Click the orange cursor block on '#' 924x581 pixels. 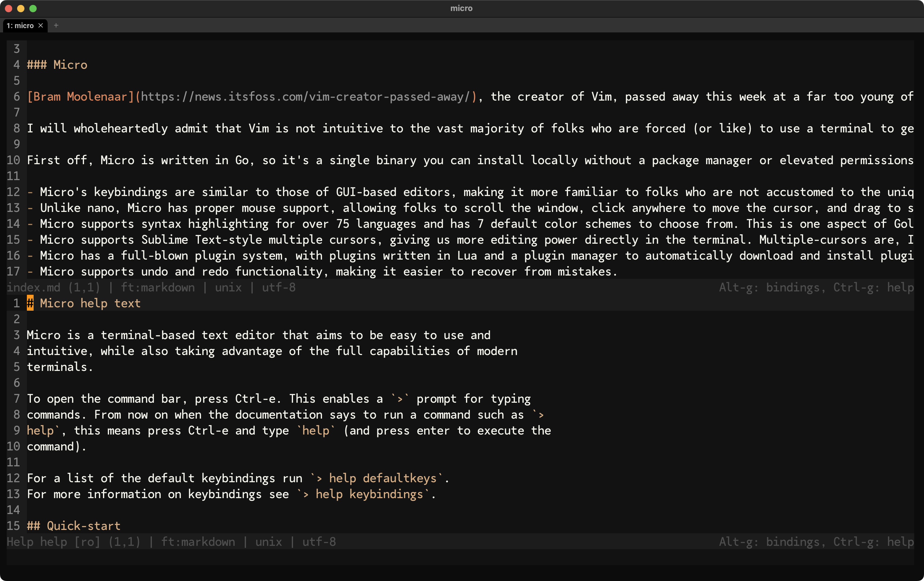tap(30, 303)
